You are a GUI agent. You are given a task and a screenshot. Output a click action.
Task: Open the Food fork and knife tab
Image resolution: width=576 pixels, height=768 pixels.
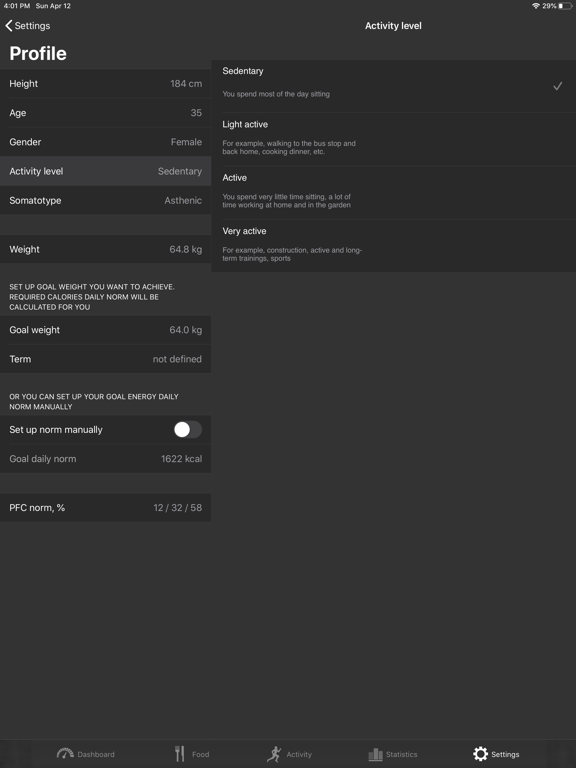[x=192, y=754]
